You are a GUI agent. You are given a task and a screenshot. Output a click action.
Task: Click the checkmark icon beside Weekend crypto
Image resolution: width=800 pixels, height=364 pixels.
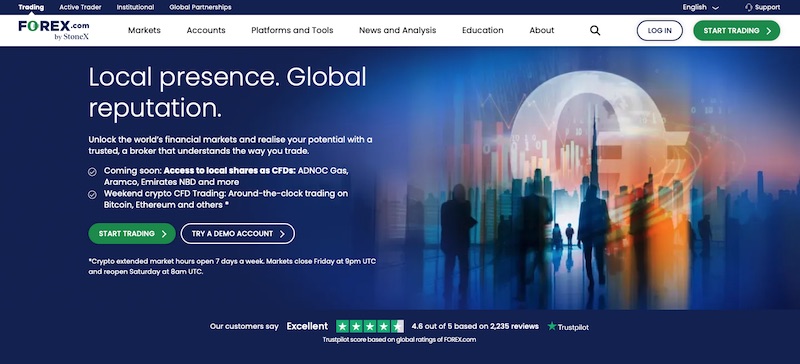click(92, 195)
